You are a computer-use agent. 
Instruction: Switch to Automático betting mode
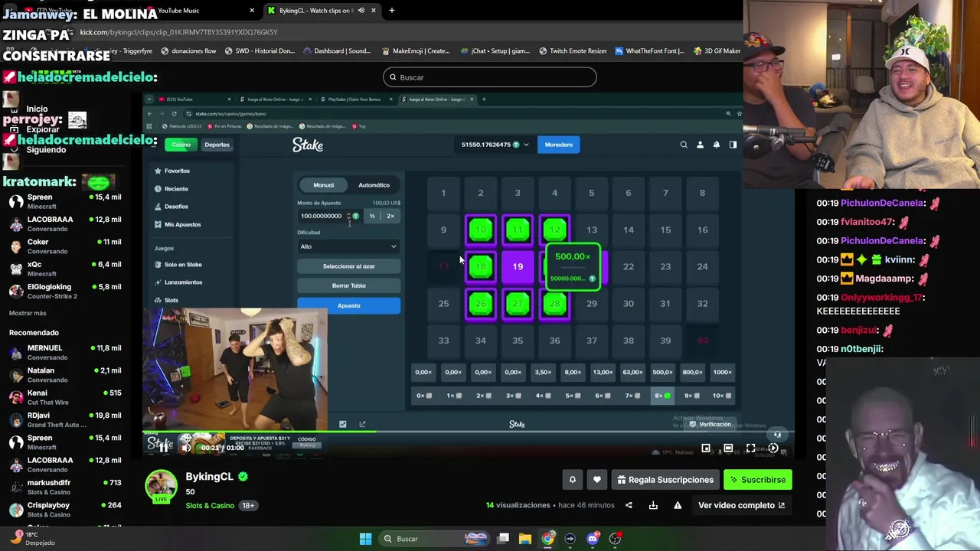tap(374, 185)
